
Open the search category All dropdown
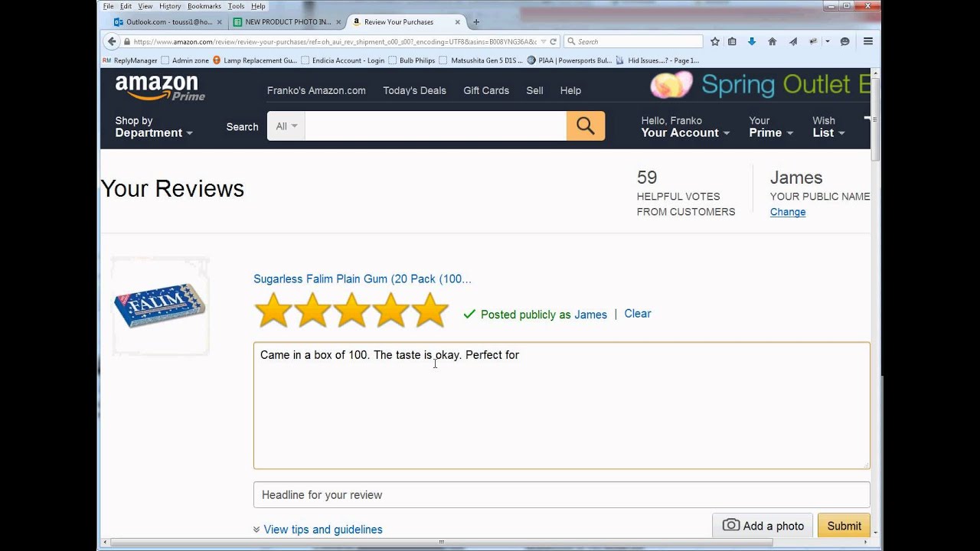click(286, 126)
